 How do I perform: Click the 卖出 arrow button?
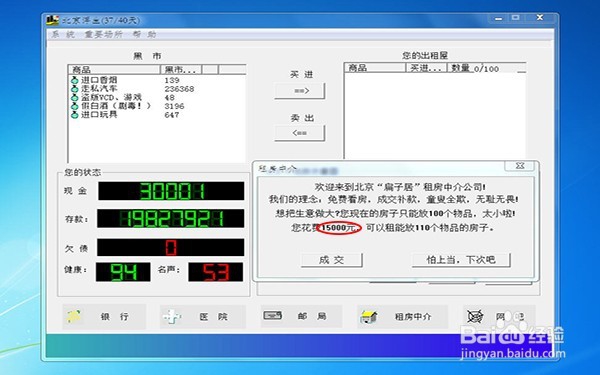tap(300, 133)
